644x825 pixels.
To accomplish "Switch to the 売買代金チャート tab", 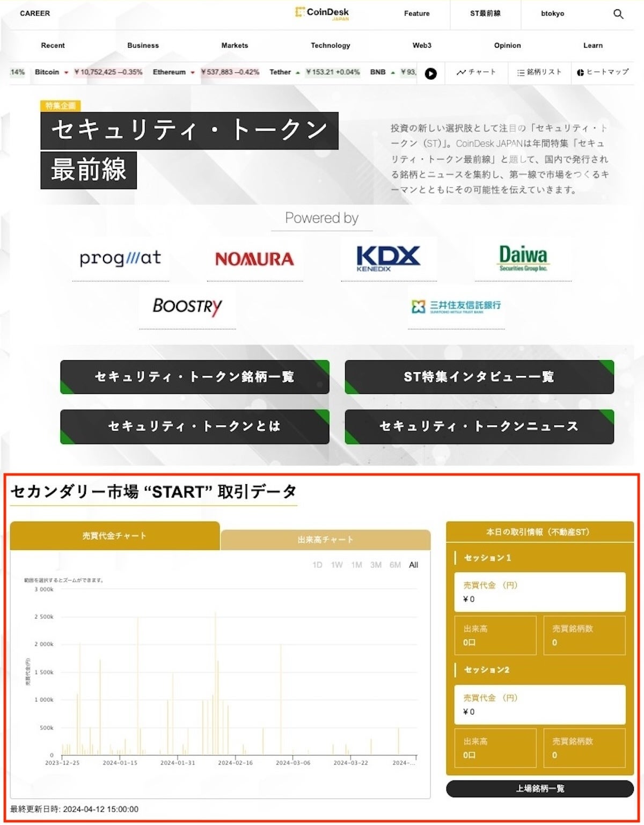I will pyautogui.click(x=115, y=536).
